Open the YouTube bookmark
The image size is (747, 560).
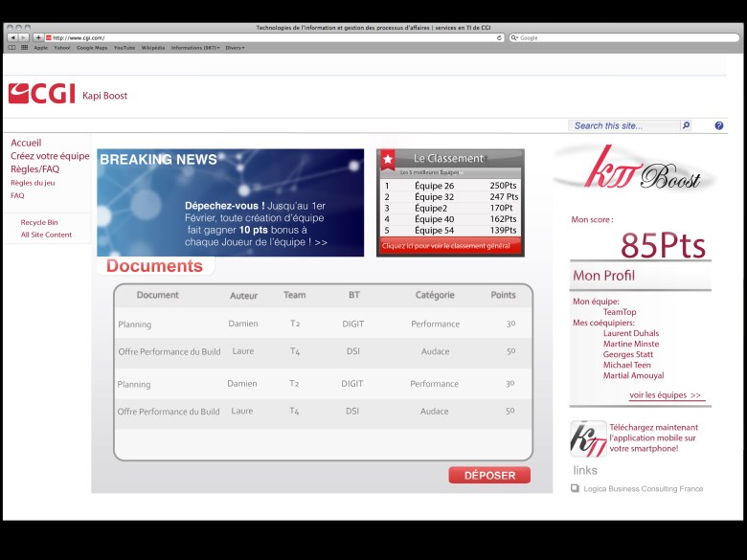(124, 48)
